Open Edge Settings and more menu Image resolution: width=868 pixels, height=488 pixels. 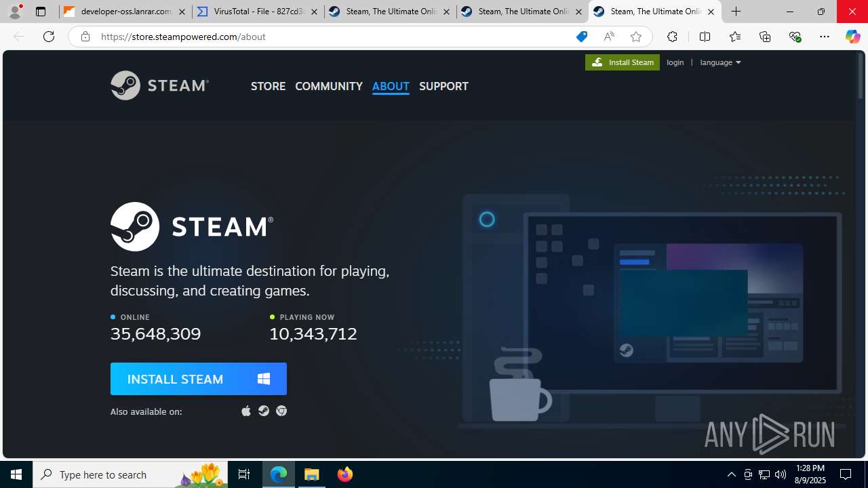(x=825, y=37)
